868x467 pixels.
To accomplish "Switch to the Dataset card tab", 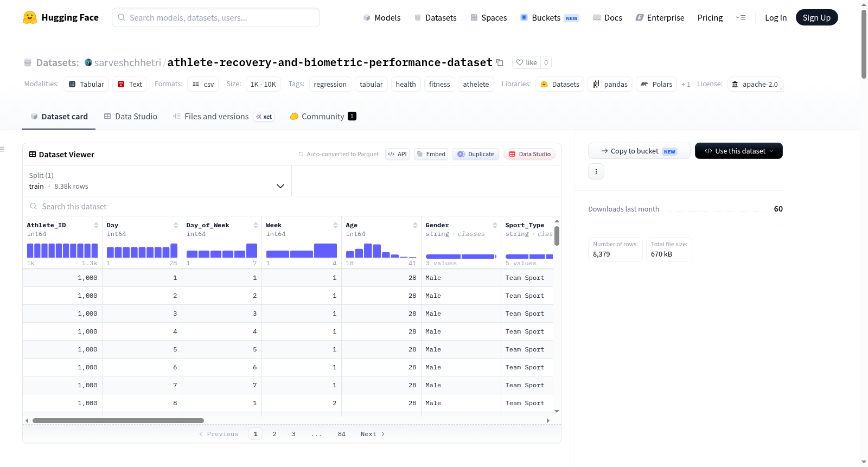I will coord(59,116).
